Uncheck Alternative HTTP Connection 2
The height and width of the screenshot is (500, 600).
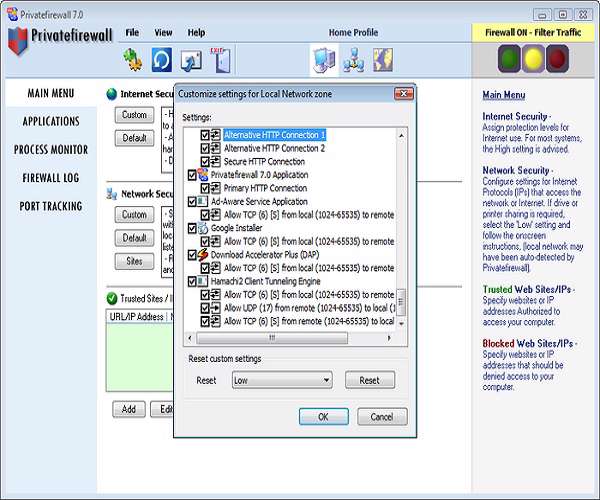tap(205, 148)
